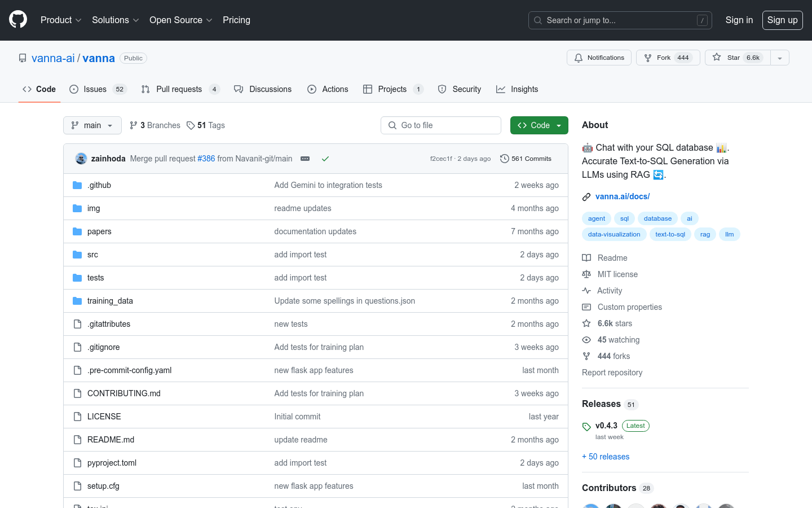
Task: Open the vanna.ai/docs/ link
Action: (x=623, y=196)
